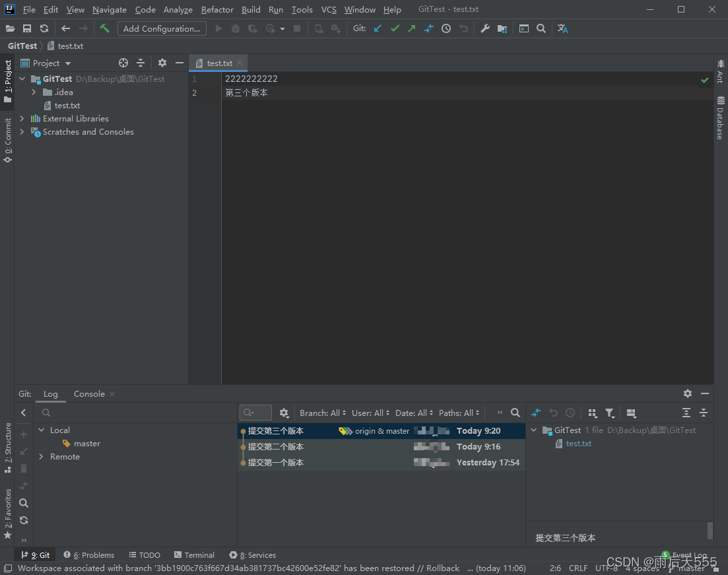
Task: Click Git Commit green checkmark icon
Action: tap(395, 29)
